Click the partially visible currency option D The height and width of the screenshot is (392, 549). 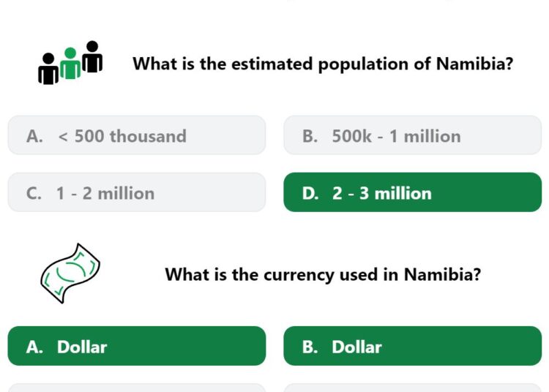[412, 388]
